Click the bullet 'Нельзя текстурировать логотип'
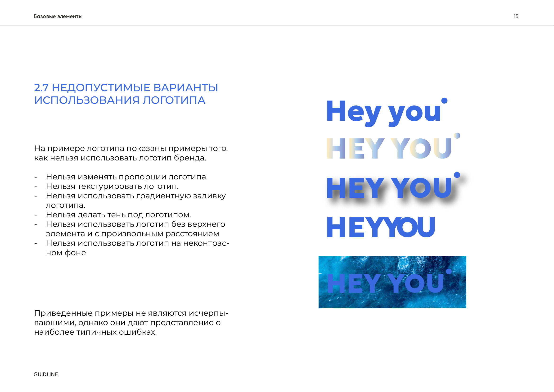 [x=112, y=186]
